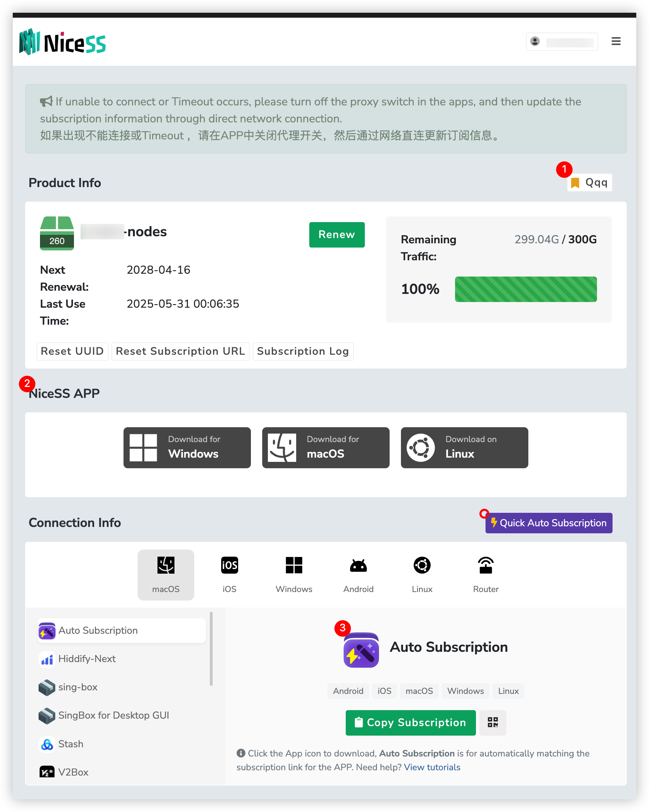The image size is (649, 812).
Task: Click the Windows tag under Auto Subscription
Action: click(465, 691)
